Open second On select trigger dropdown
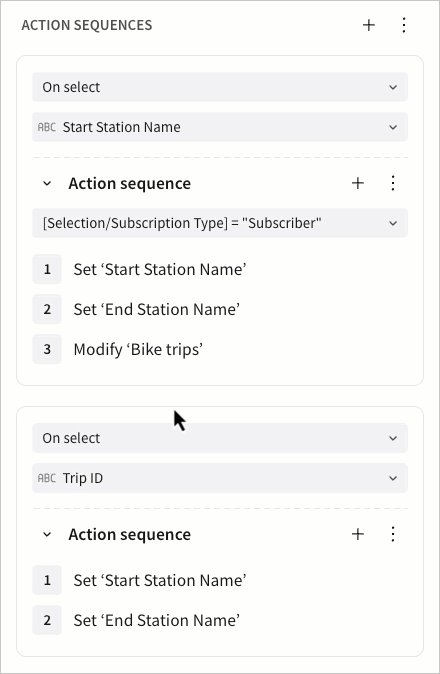This screenshot has width=440, height=674. point(220,438)
